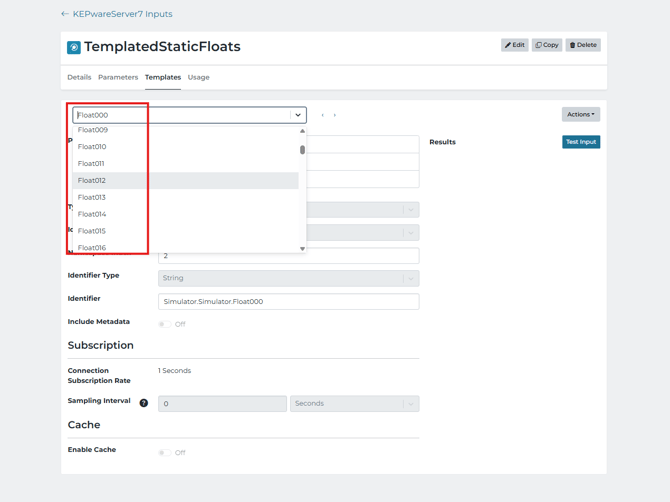Go to the next template arrow
This screenshot has height=502, width=670.
coord(335,115)
